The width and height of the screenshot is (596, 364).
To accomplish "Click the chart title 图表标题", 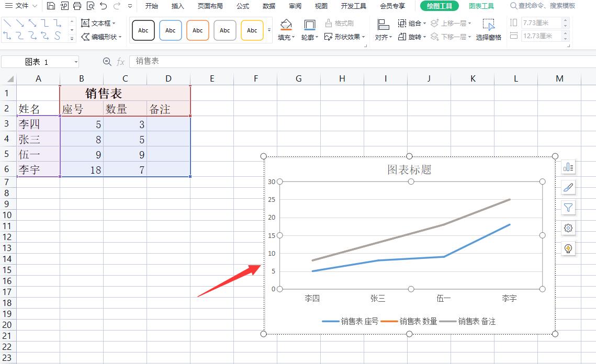I will click(x=409, y=169).
